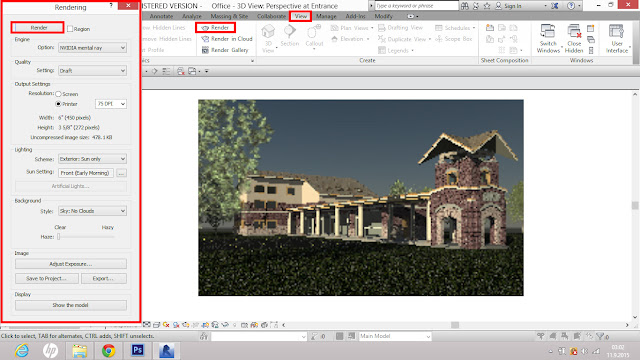Screen dimensions: 640x360
Task: Select the Printer resolution radio button
Action: click(x=58, y=104)
